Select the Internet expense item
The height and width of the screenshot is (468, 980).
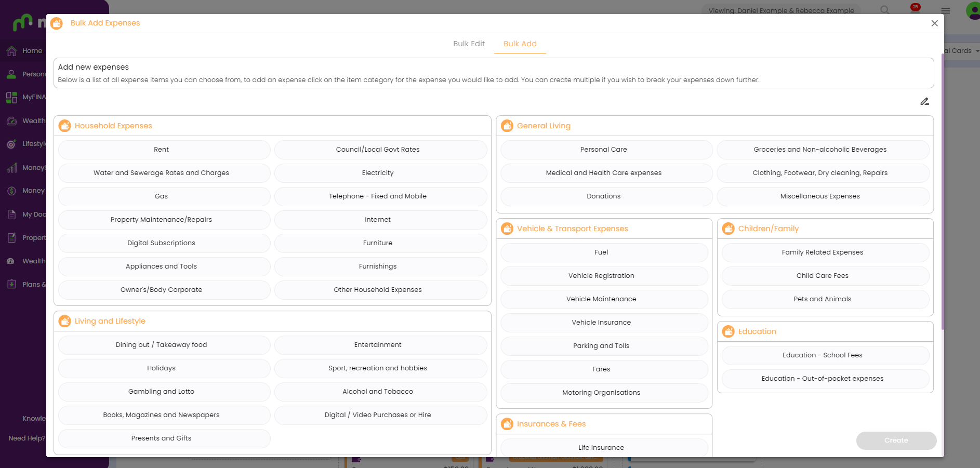click(x=381, y=220)
